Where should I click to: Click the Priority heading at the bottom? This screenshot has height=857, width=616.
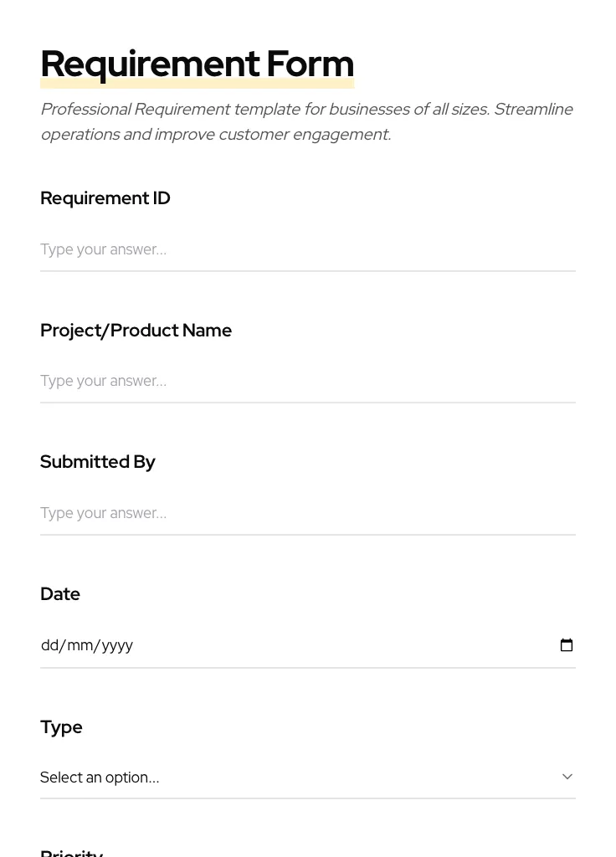[71, 852]
